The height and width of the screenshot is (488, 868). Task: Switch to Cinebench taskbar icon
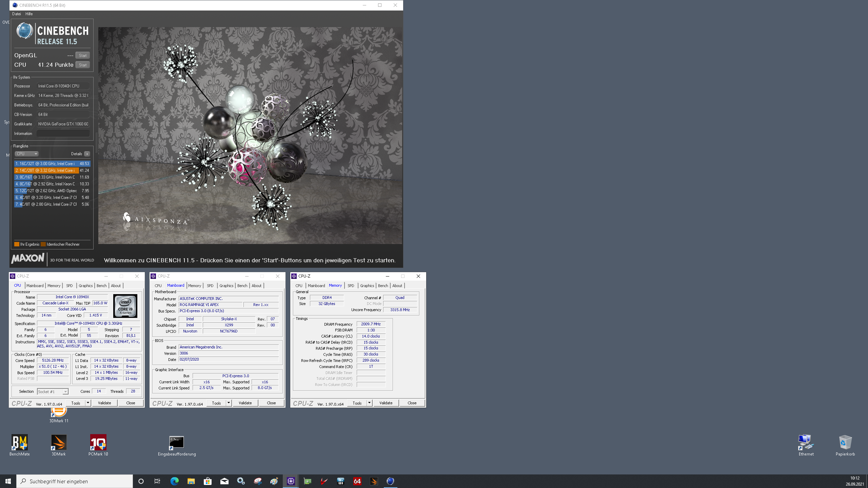click(x=390, y=481)
